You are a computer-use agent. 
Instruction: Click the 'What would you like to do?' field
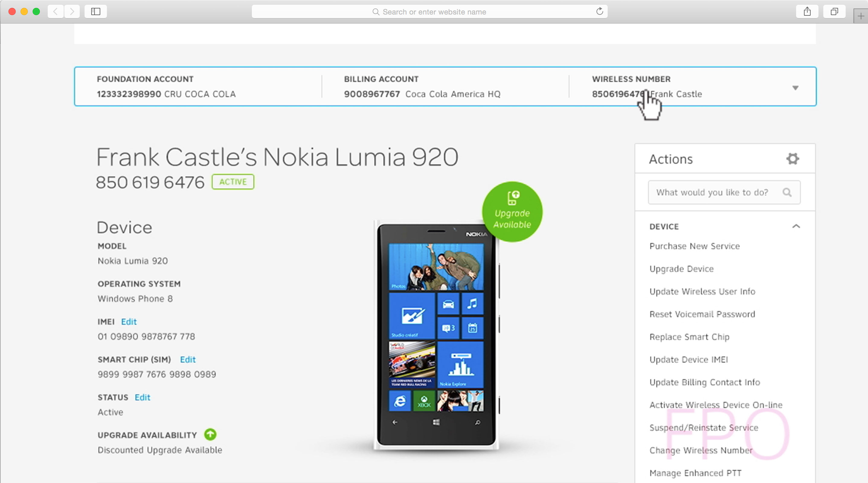point(712,192)
